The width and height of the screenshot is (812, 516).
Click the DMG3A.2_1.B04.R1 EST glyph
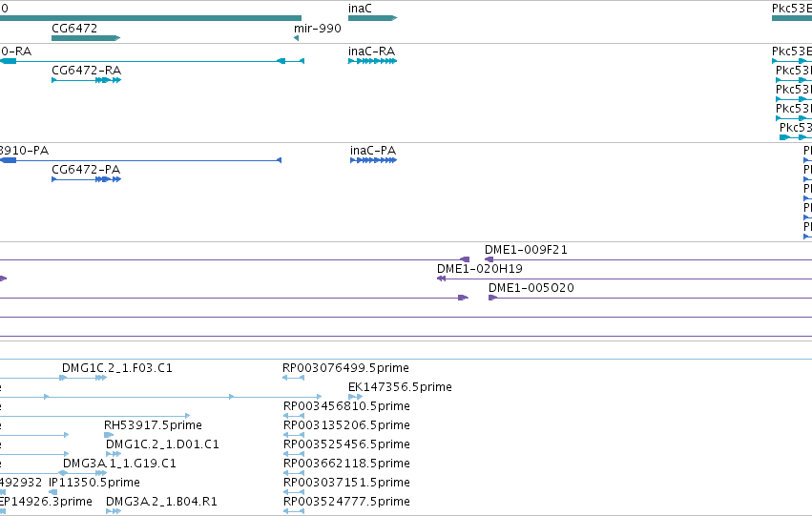coord(114,512)
